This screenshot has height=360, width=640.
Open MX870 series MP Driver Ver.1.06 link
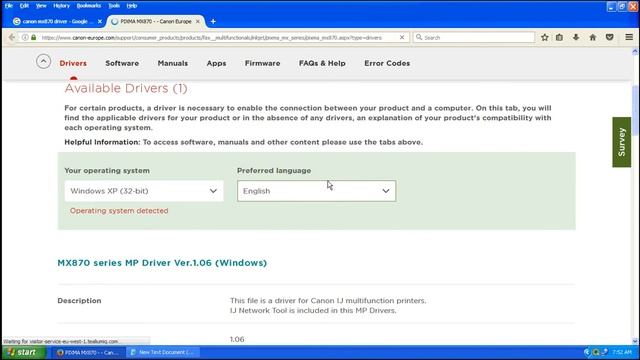click(162, 262)
